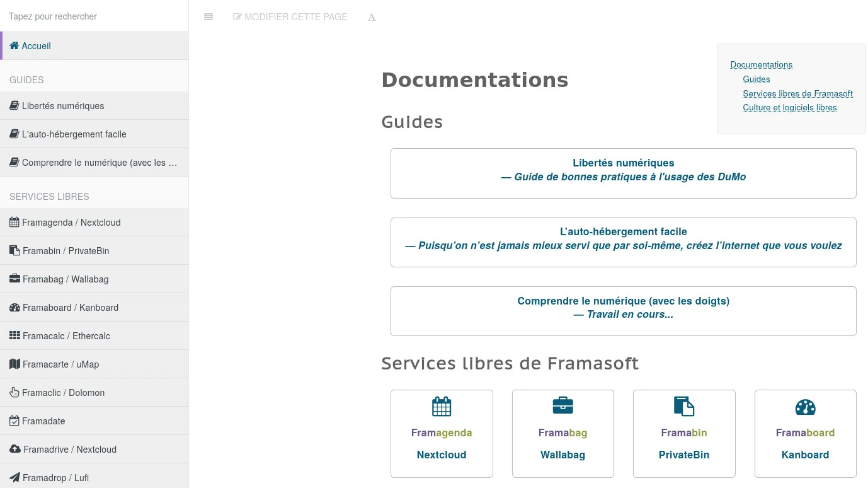Click the large paste icon in Framabin card
The height and width of the screenshot is (488, 868).
coord(684,407)
